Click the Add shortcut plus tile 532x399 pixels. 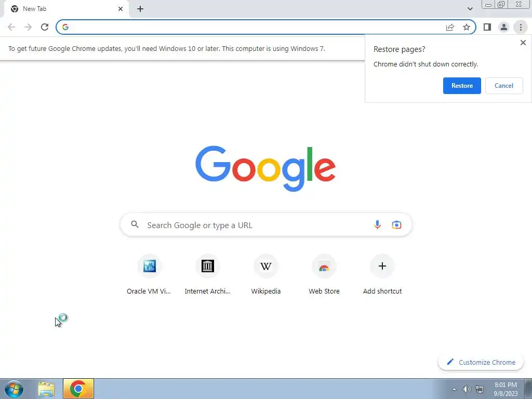[382, 275]
